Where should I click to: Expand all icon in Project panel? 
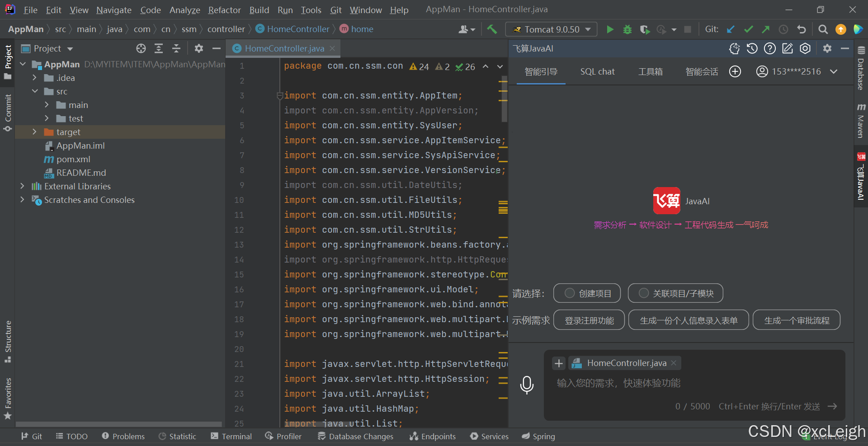point(159,48)
